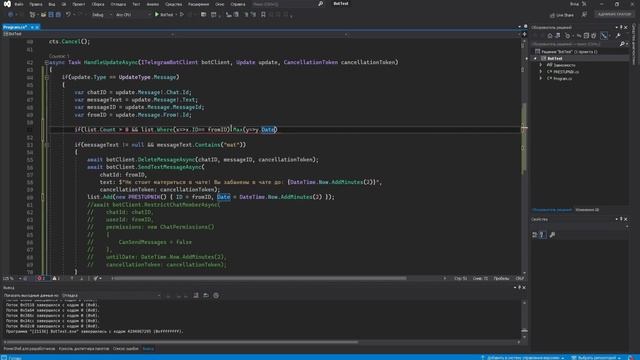The image size is (640, 360).
Task: Click the Sync with Active Document icon
Action: click(x=579, y=36)
